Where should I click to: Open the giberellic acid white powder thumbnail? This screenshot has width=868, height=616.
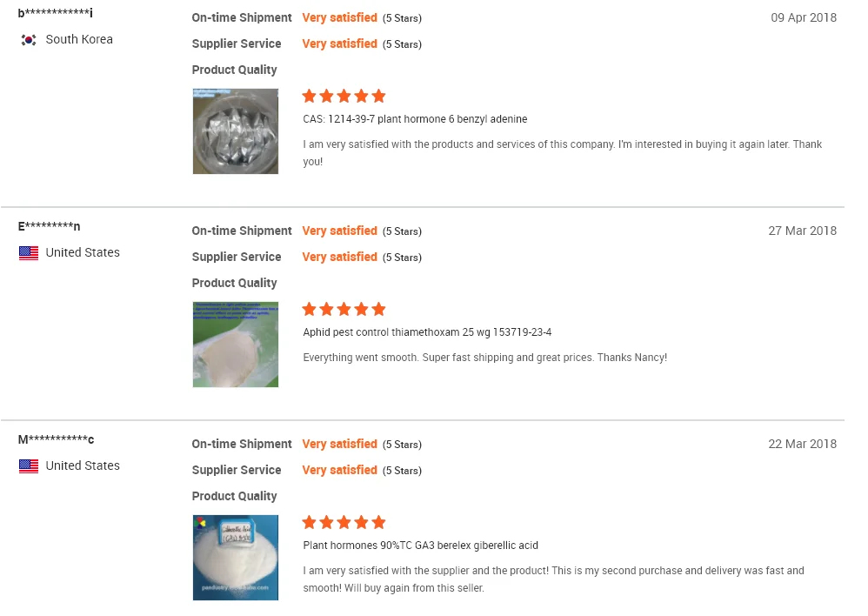coord(236,558)
